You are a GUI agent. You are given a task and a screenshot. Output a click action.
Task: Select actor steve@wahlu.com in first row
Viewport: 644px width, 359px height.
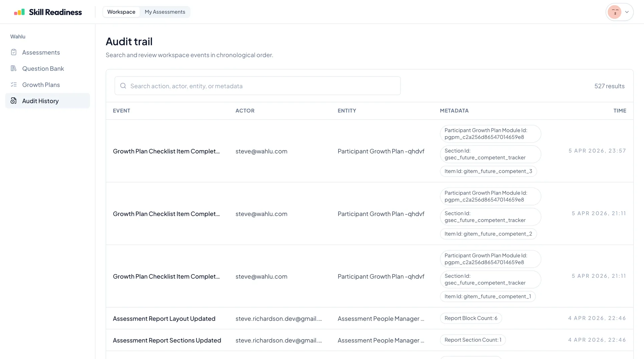(x=261, y=151)
